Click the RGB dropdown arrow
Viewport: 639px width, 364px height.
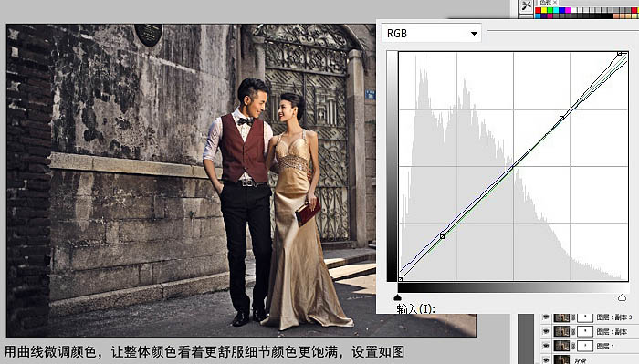point(474,34)
